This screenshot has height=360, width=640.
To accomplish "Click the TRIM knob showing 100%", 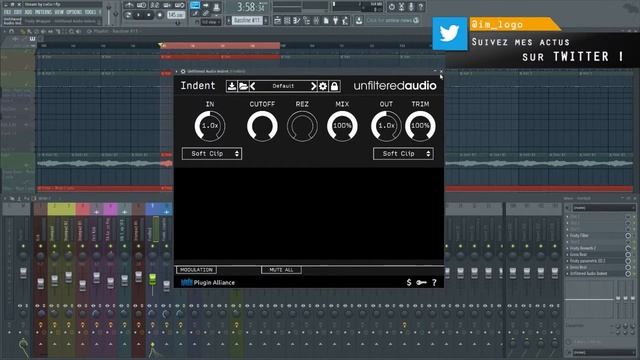I will tap(420, 126).
